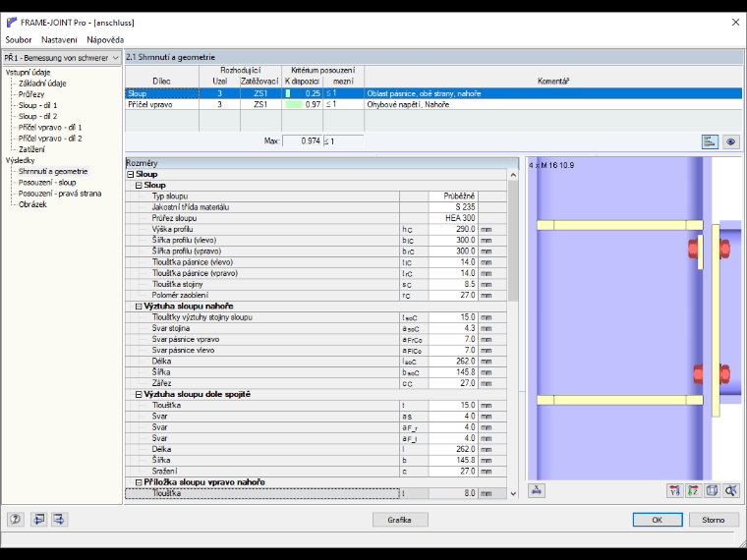The width and height of the screenshot is (747, 560).
Task: Click the Typ sloupu row label
Action: [170, 196]
